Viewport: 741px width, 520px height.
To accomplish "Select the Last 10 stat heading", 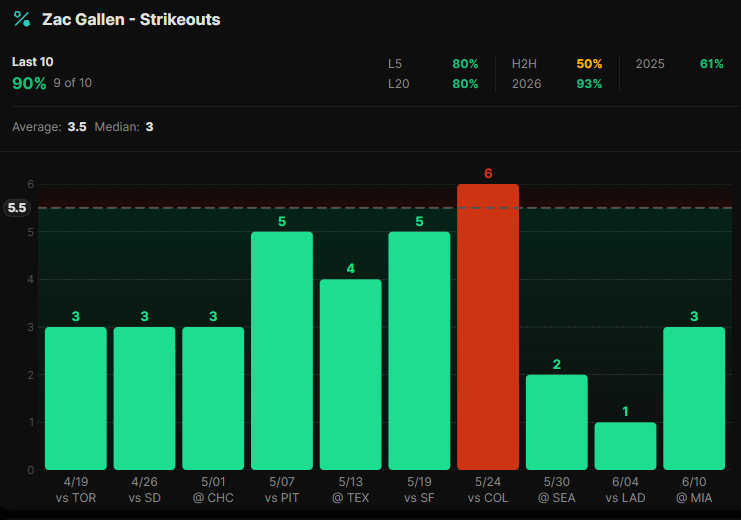I will [33, 62].
